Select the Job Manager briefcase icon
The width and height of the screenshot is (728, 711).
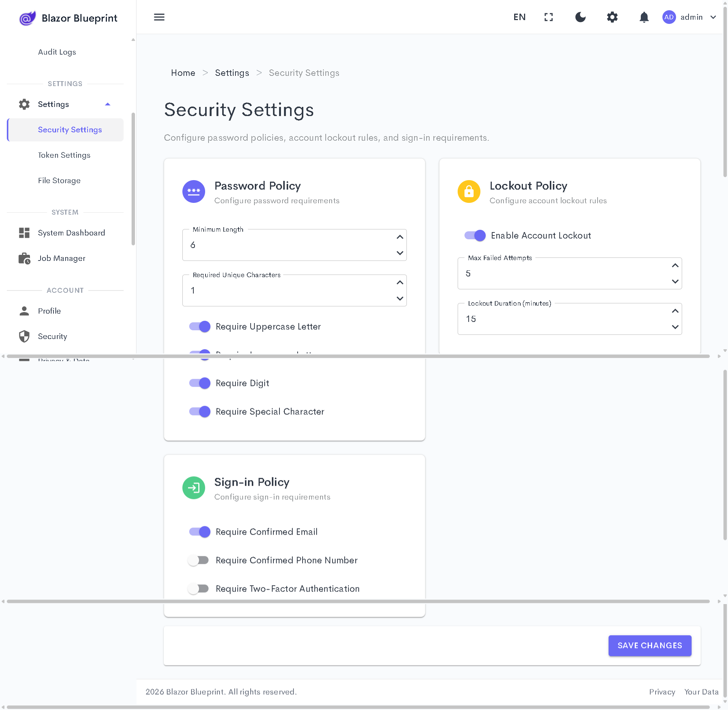click(x=24, y=258)
